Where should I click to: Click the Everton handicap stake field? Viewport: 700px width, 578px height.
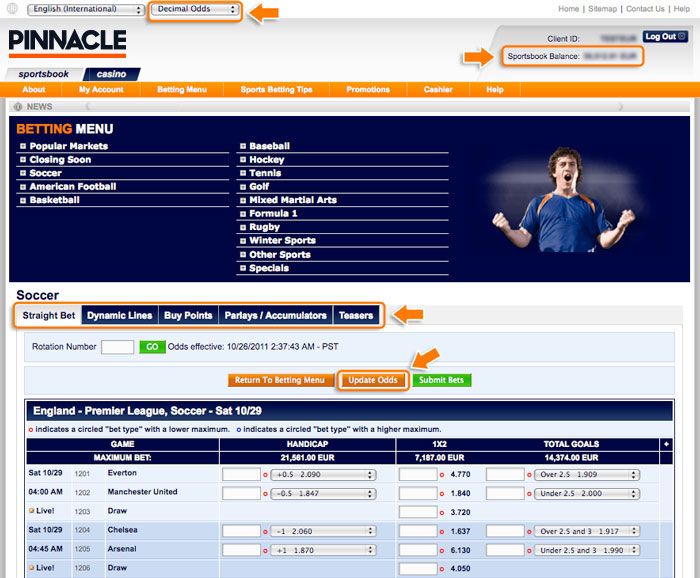coord(241,474)
